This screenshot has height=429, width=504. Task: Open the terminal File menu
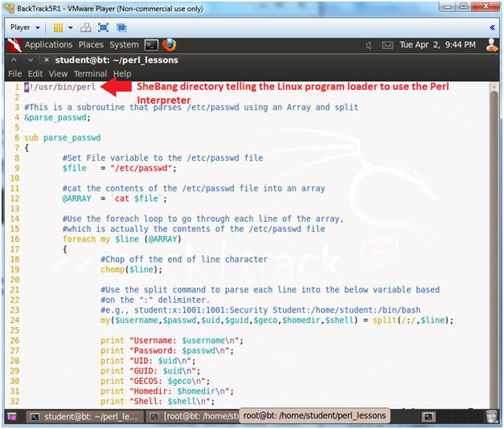click(x=15, y=74)
